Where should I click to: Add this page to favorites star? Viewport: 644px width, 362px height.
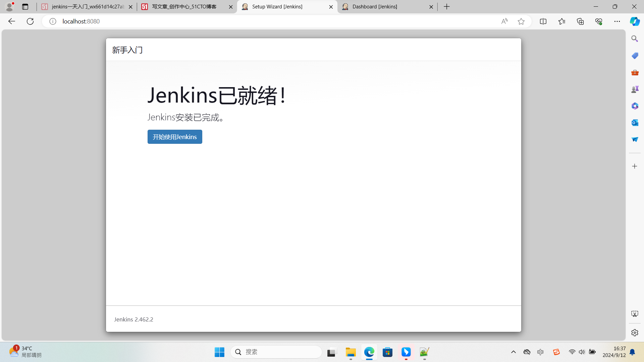click(521, 21)
